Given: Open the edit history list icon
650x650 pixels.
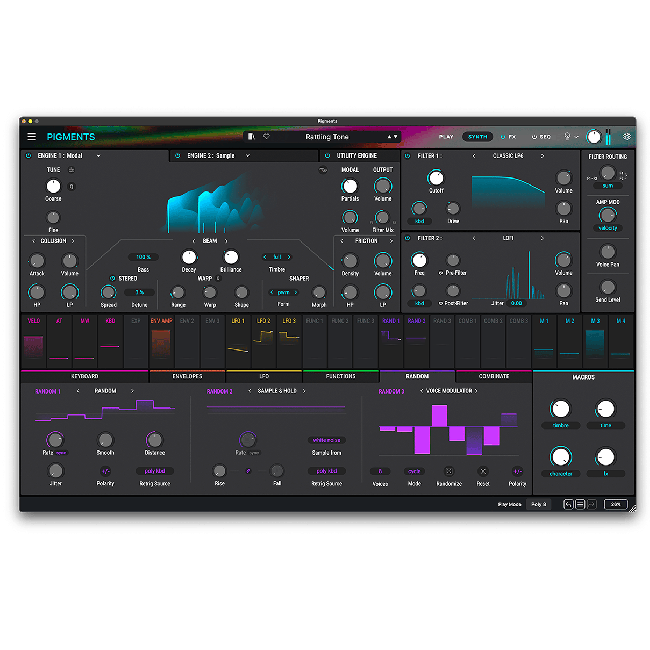Looking at the screenshot, I should [x=580, y=504].
